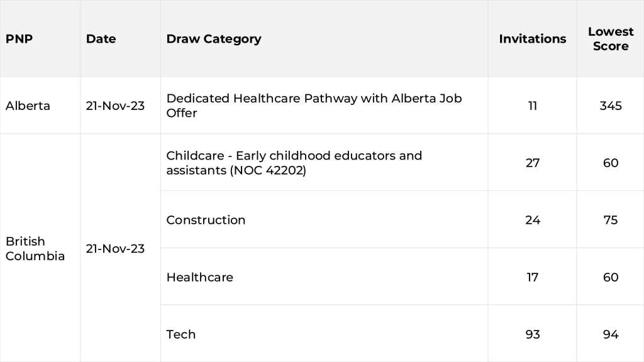Select the Alberta province cell
The width and height of the screenshot is (644, 362).
28,106
